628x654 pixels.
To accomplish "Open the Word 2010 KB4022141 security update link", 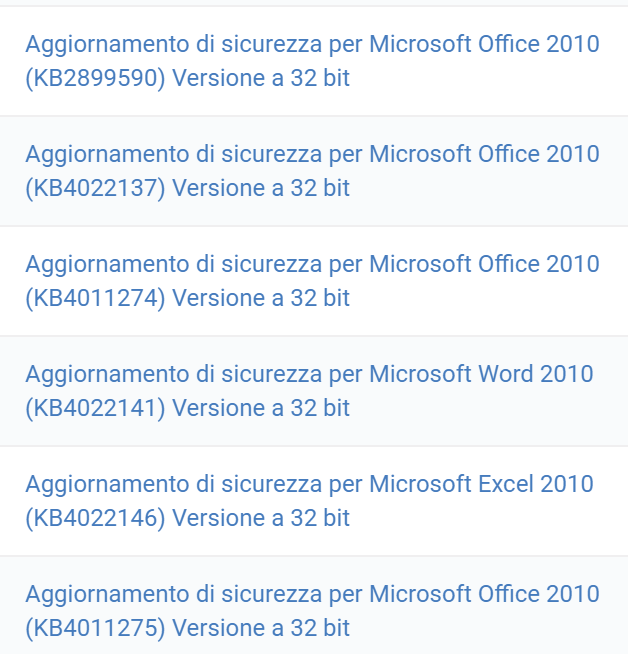I will point(309,391).
